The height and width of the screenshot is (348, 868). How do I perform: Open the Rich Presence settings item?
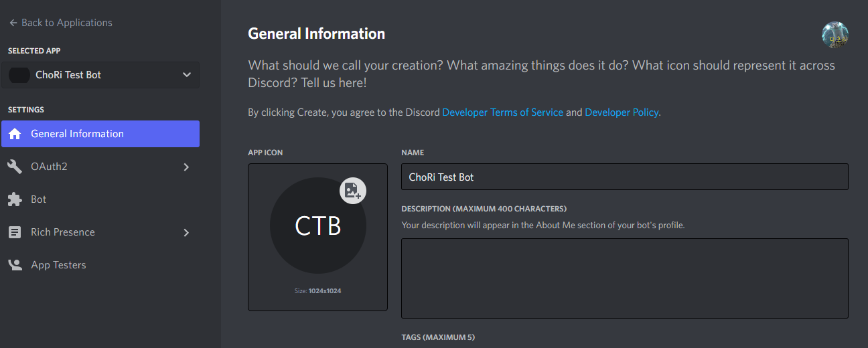click(100, 232)
